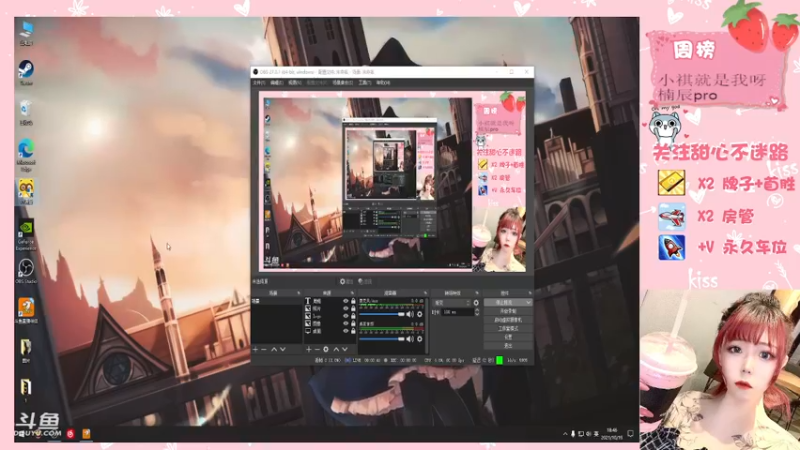The height and width of the screenshot is (450, 800).
Task: Click the remove scene minus button
Action: point(264,349)
